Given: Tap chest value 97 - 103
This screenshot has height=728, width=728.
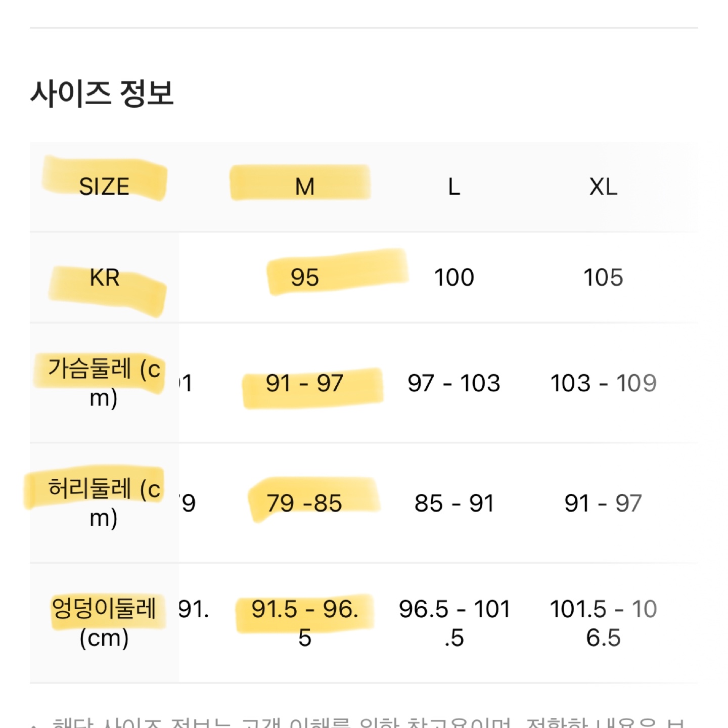Looking at the screenshot, I should [x=454, y=383].
